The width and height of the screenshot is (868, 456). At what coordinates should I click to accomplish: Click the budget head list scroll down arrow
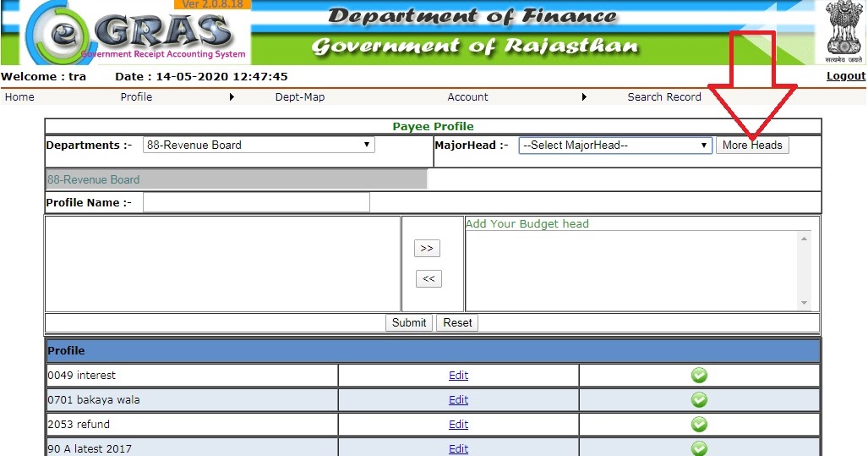(x=804, y=303)
